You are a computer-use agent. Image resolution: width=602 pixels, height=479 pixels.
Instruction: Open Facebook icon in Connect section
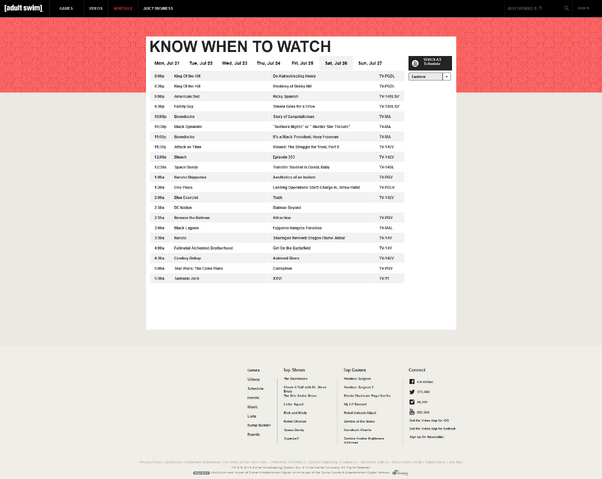[x=412, y=382]
